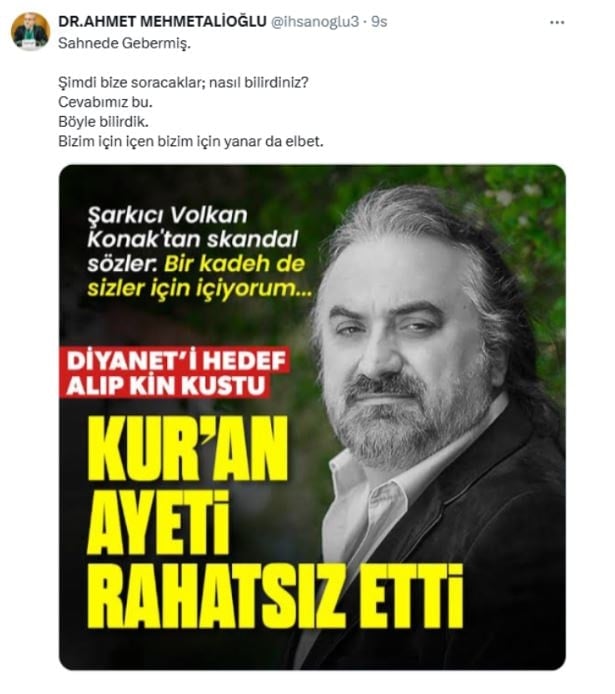Click the 'Bizim için içen' closing sentence
This screenshot has height=694, width=615.
(x=191, y=141)
